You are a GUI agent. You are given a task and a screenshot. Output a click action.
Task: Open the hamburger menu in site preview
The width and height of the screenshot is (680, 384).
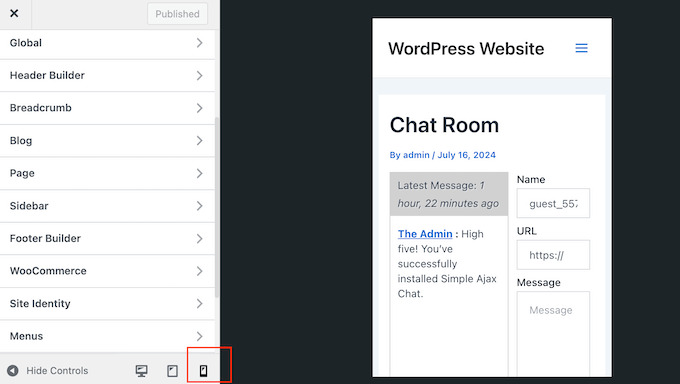(x=582, y=48)
